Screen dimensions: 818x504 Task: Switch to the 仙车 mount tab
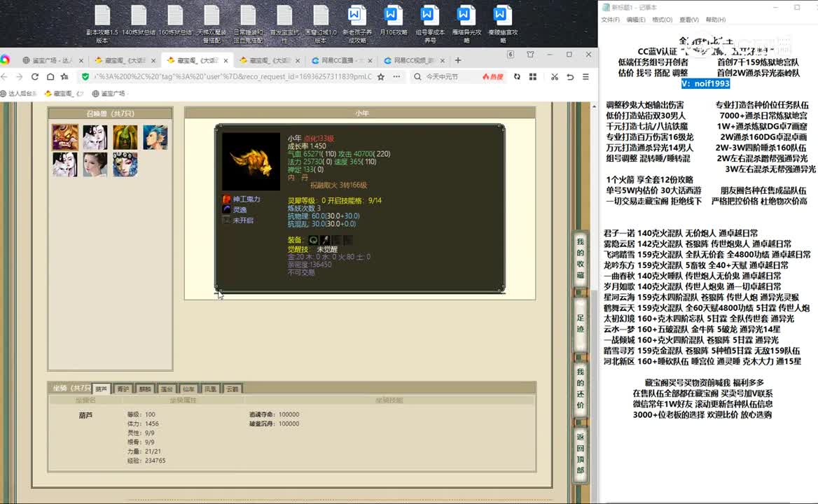(188, 388)
